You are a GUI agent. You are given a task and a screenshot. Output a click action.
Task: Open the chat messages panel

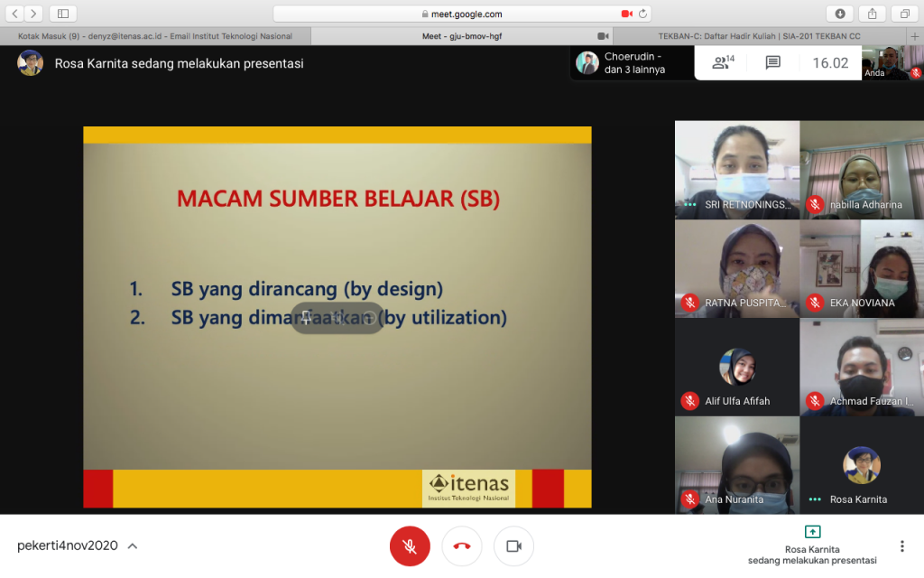pyautogui.click(x=772, y=62)
